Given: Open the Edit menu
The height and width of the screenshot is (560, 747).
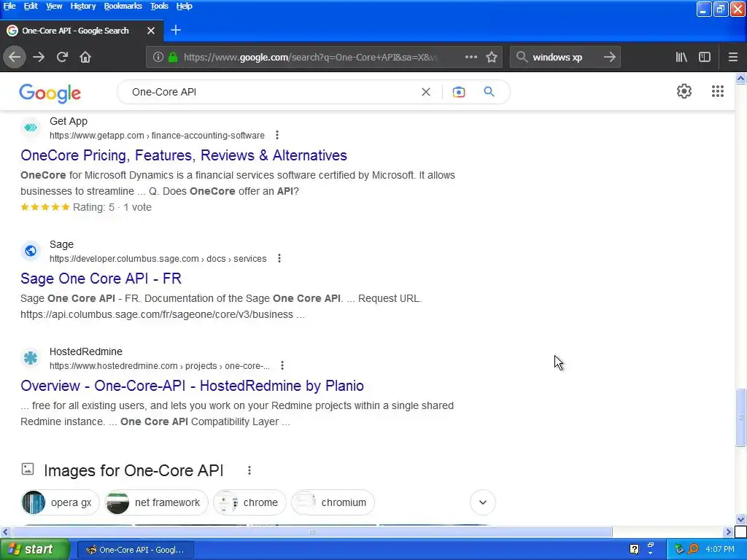Looking at the screenshot, I should pos(31,6).
